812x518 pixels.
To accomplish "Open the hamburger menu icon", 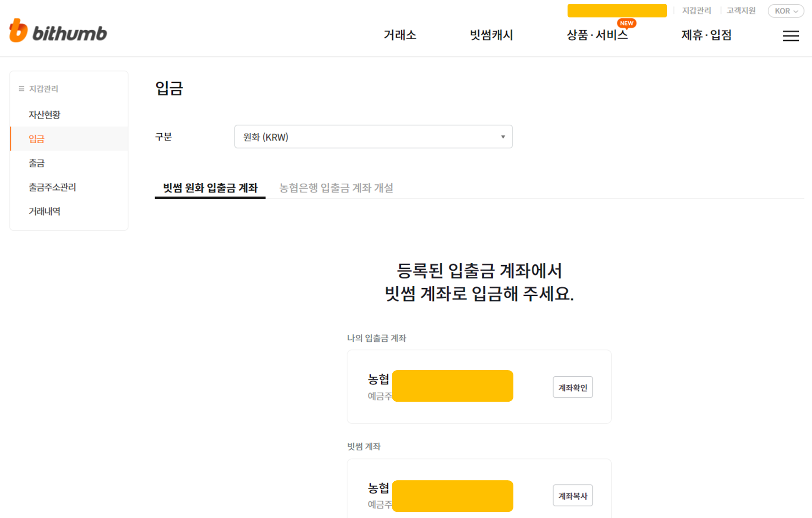I will point(791,36).
